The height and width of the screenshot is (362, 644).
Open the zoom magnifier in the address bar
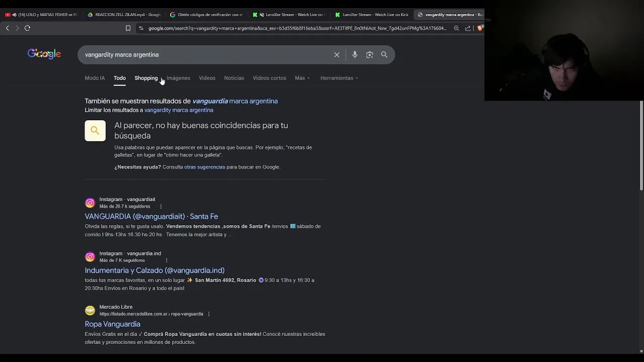[x=456, y=28]
